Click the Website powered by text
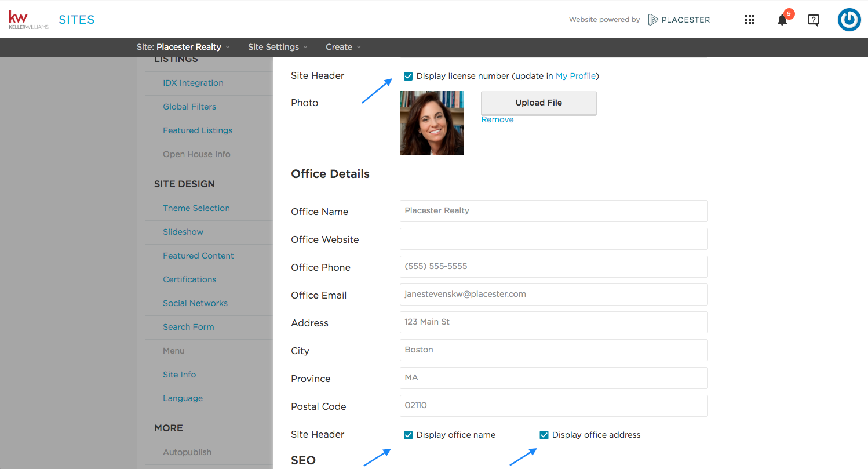Screen dimensions: 868x469 [604, 20]
